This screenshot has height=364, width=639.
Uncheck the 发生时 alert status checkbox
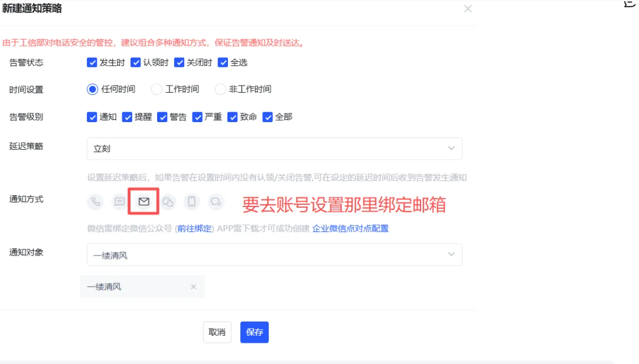(x=92, y=63)
